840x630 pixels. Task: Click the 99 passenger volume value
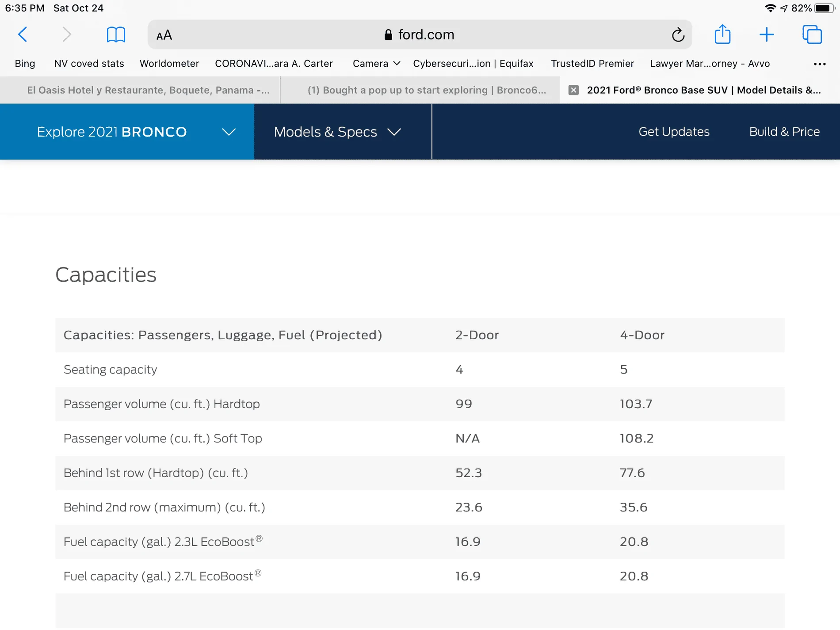click(x=464, y=404)
